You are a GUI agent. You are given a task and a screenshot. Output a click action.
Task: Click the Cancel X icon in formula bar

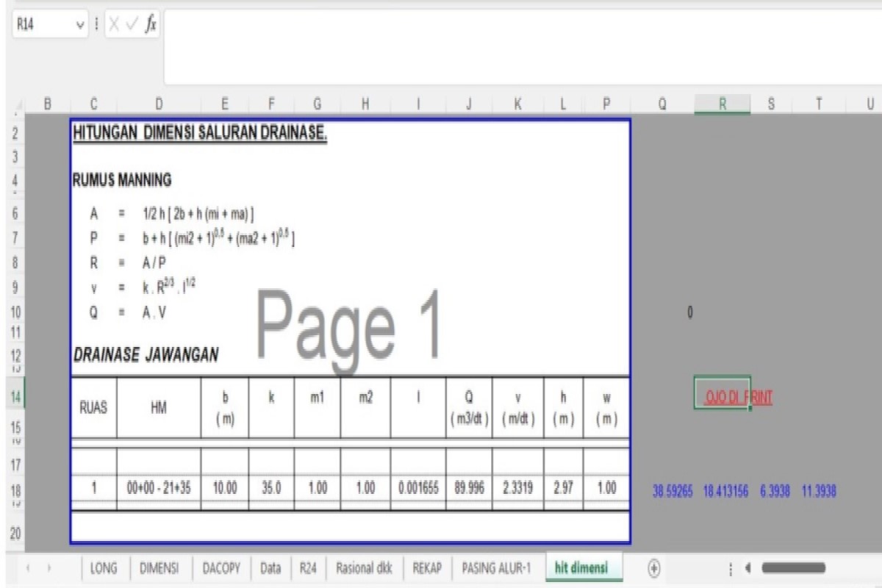coord(115,25)
